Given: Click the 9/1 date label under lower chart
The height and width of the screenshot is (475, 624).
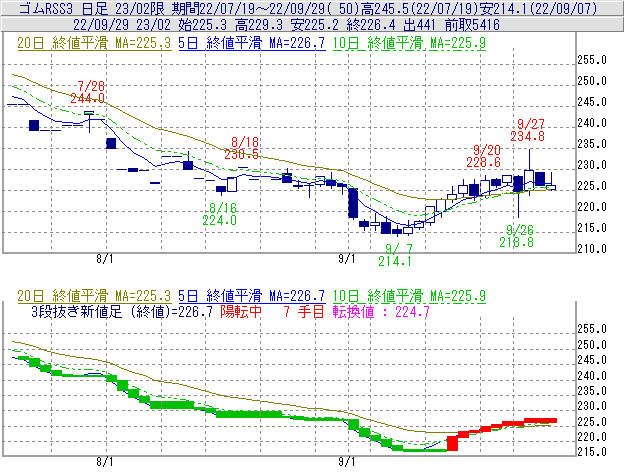Looking at the screenshot, I should [x=347, y=462].
